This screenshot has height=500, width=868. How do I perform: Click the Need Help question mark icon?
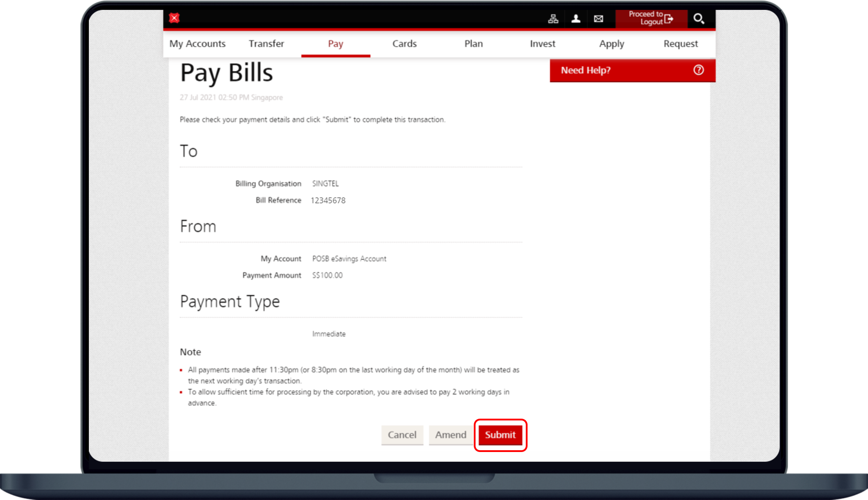(698, 70)
